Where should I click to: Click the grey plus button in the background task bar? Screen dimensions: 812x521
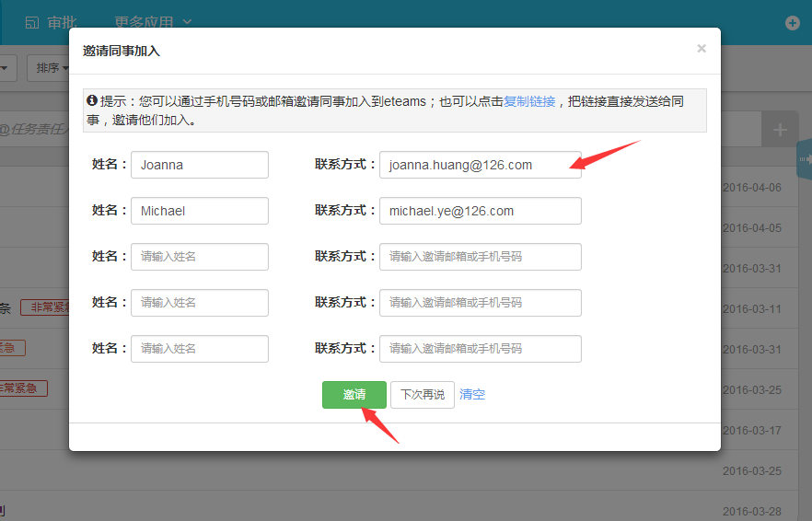pyautogui.click(x=780, y=130)
